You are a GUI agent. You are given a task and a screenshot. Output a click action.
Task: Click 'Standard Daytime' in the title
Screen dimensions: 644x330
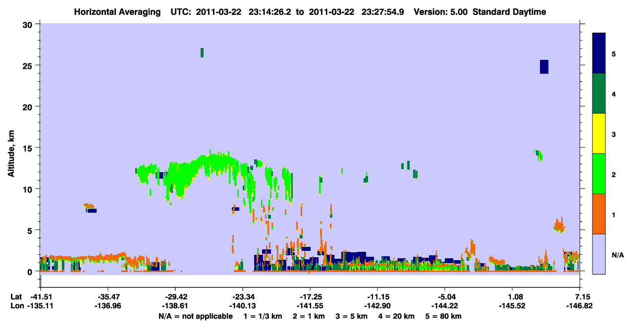509,12
